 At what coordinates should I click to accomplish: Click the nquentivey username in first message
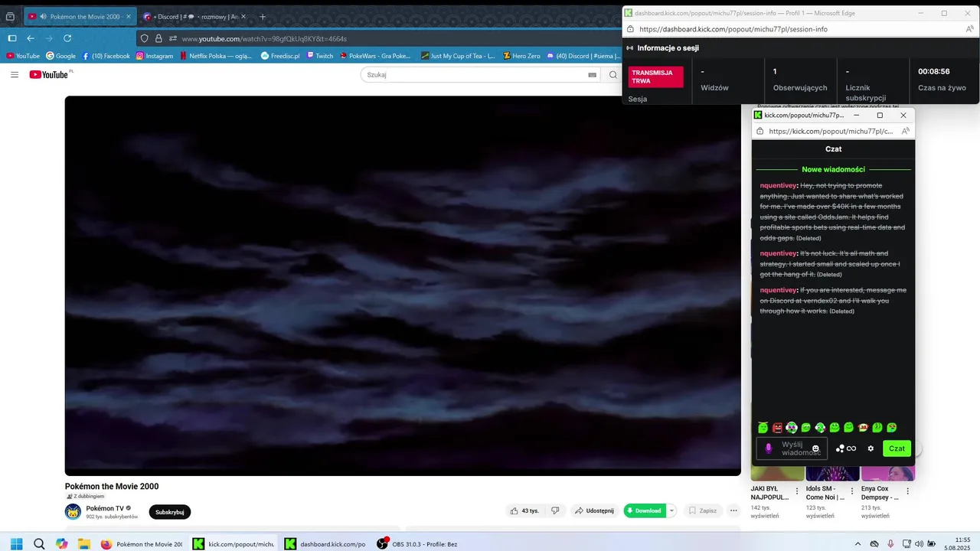coord(778,185)
